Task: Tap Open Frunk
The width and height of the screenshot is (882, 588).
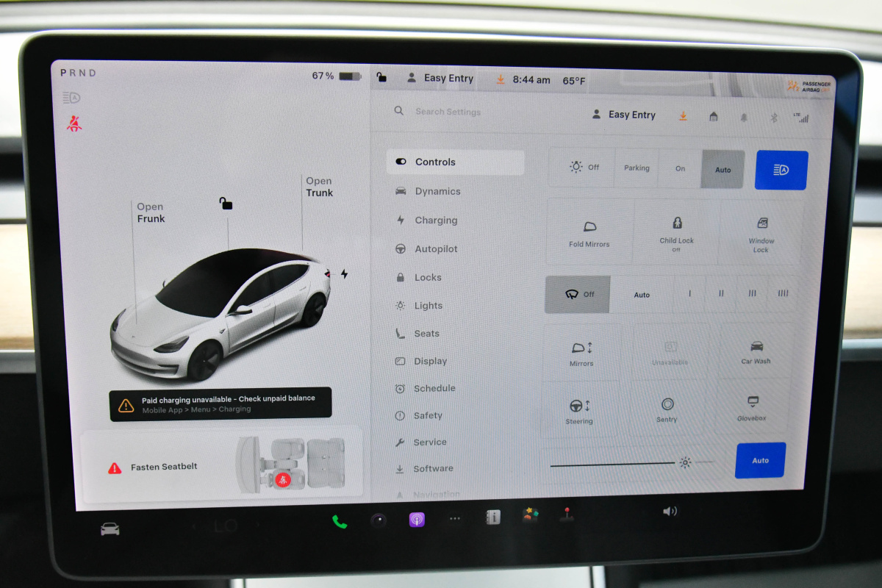Action: pyautogui.click(x=150, y=212)
